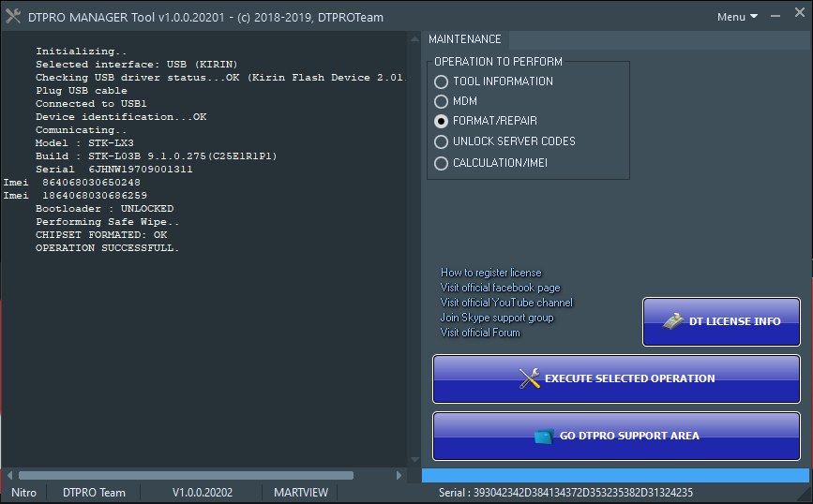This screenshot has width=813, height=504.
Task: Click the 'Model : STK-LX3' log line
Action: pyautogui.click(x=84, y=143)
